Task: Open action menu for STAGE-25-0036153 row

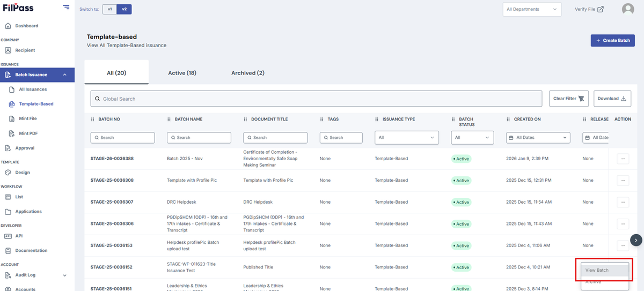Action: point(623,245)
